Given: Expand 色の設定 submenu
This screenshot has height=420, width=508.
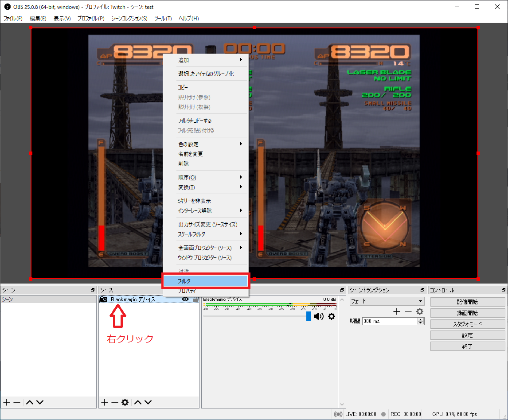Looking at the screenshot, I should click(206, 144).
